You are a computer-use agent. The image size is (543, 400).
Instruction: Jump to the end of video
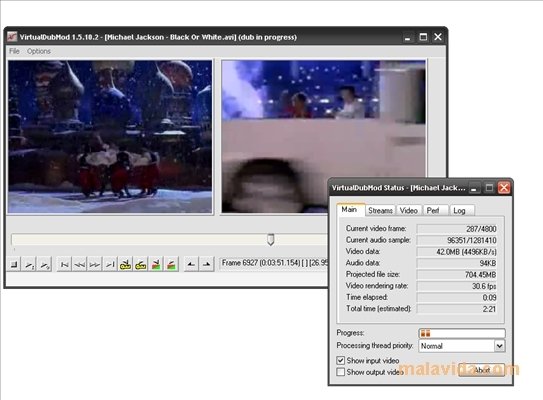(110, 264)
